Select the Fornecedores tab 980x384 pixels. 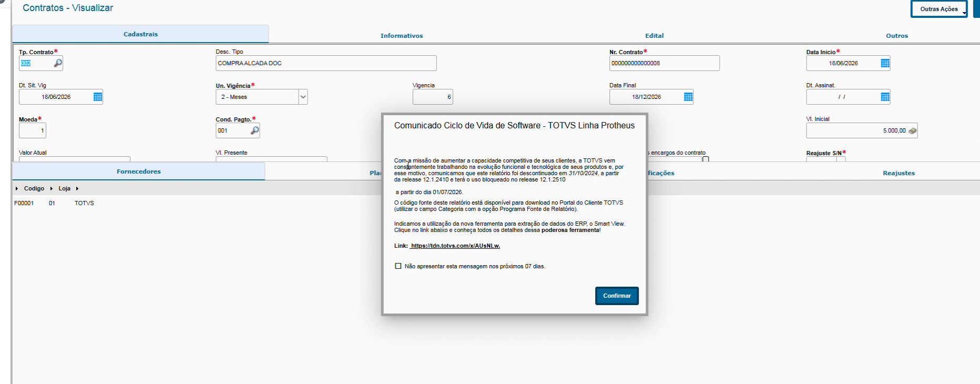[139, 171]
